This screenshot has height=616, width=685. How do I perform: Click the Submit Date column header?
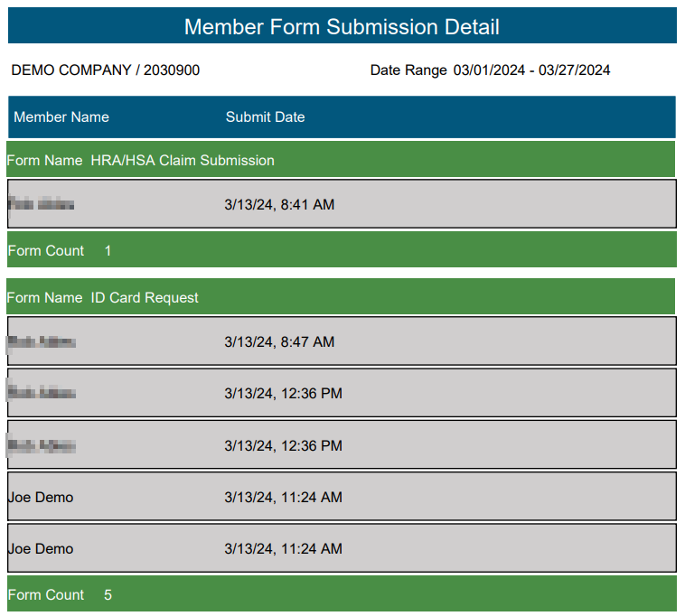point(265,117)
